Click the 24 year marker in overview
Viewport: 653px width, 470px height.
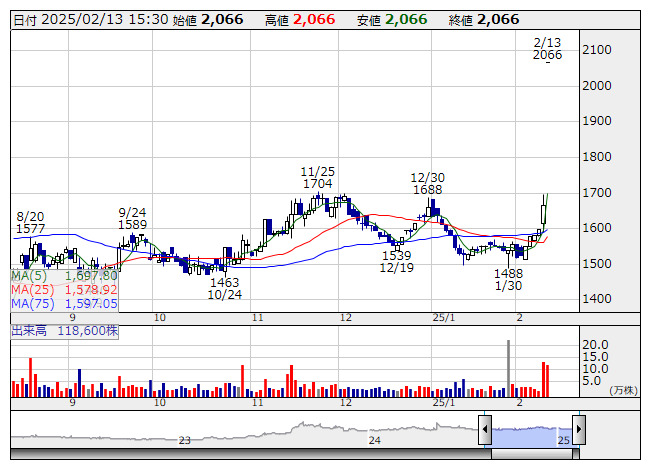(x=374, y=440)
